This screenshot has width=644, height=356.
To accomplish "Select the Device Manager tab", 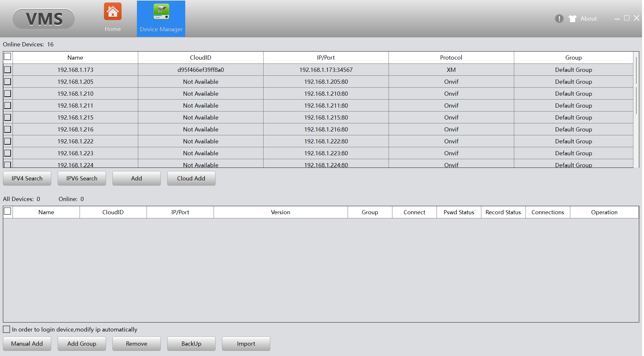I will (x=161, y=18).
